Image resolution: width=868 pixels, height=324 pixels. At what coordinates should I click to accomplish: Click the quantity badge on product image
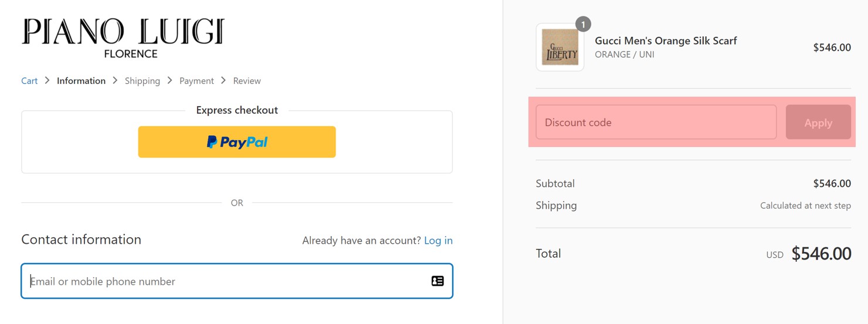coord(583,24)
